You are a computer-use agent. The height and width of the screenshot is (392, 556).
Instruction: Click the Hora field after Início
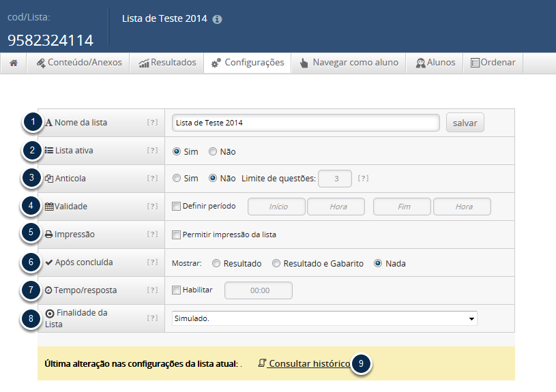336,207
